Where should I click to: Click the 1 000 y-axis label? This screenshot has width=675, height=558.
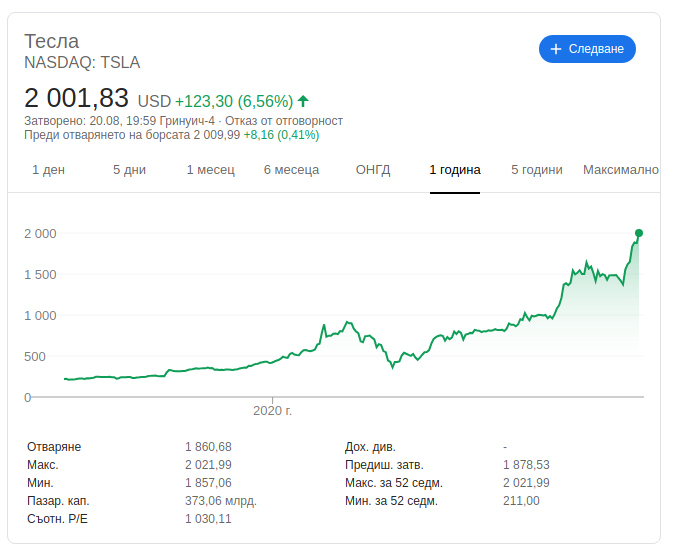coord(40,316)
